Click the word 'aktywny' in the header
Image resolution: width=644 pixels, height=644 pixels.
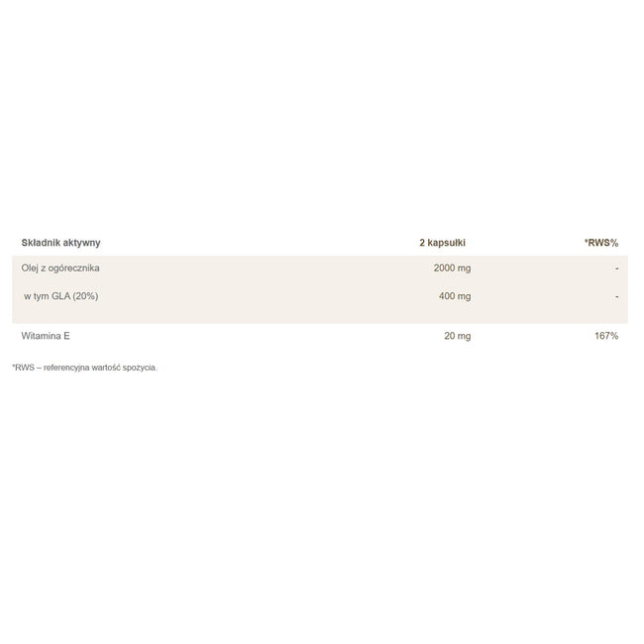pyautogui.click(x=82, y=243)
